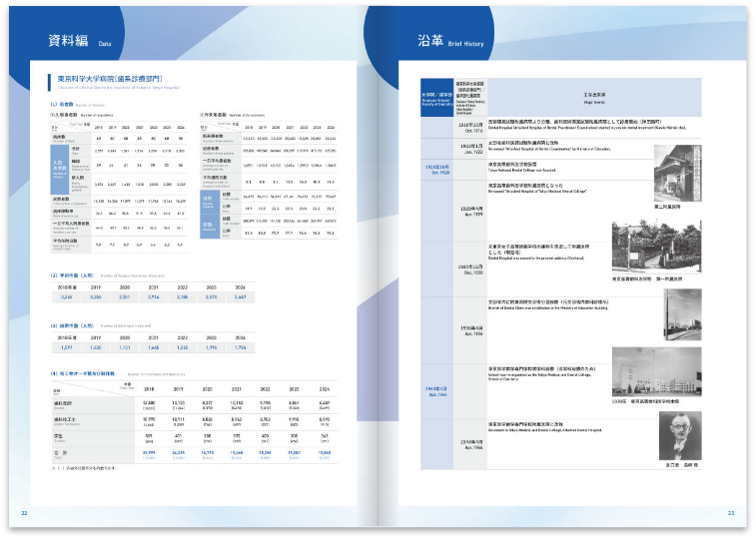Click page number 22 at bottom left
The width and height of the screenshot is (756, 540).
[25, 513]
